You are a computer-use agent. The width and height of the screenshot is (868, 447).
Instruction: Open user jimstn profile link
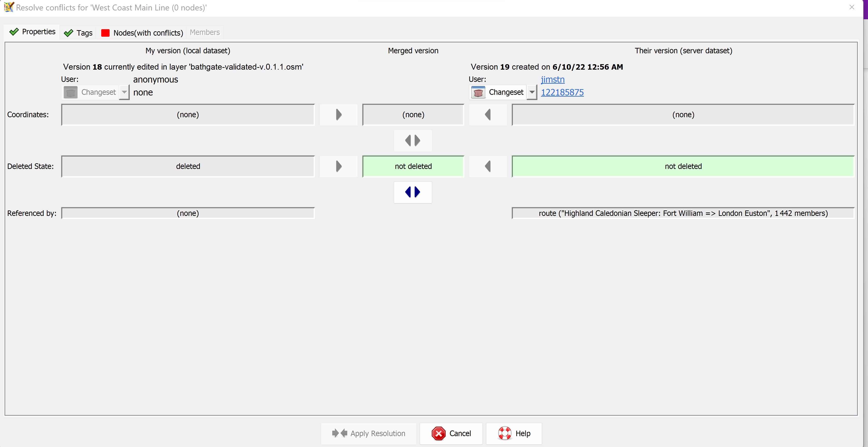tap(553, 79)
